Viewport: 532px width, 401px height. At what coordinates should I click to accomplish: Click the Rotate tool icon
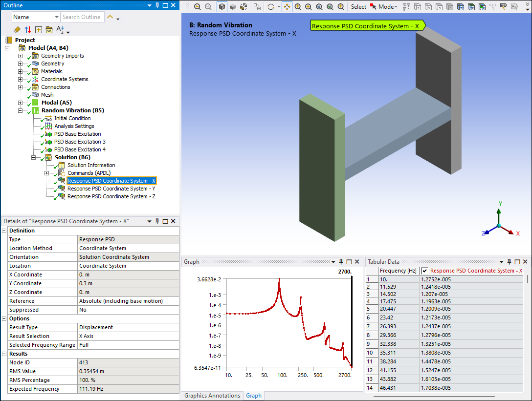click(x=270, y=7)
